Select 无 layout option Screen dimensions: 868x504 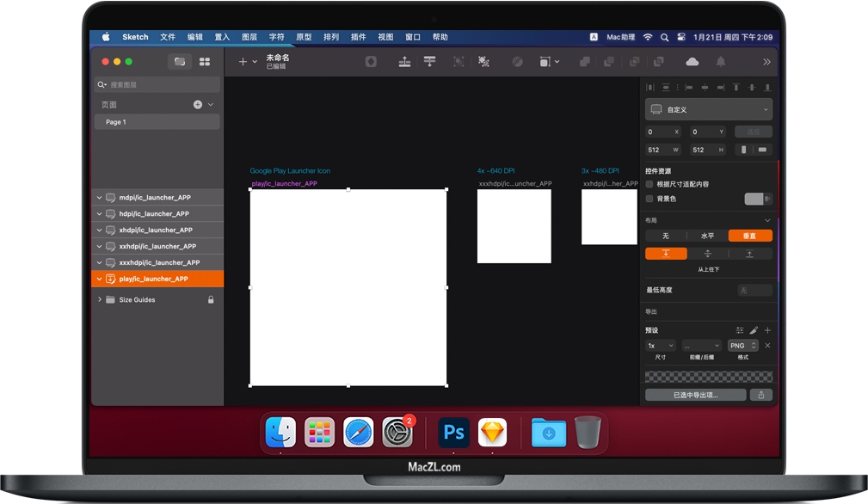666,236
